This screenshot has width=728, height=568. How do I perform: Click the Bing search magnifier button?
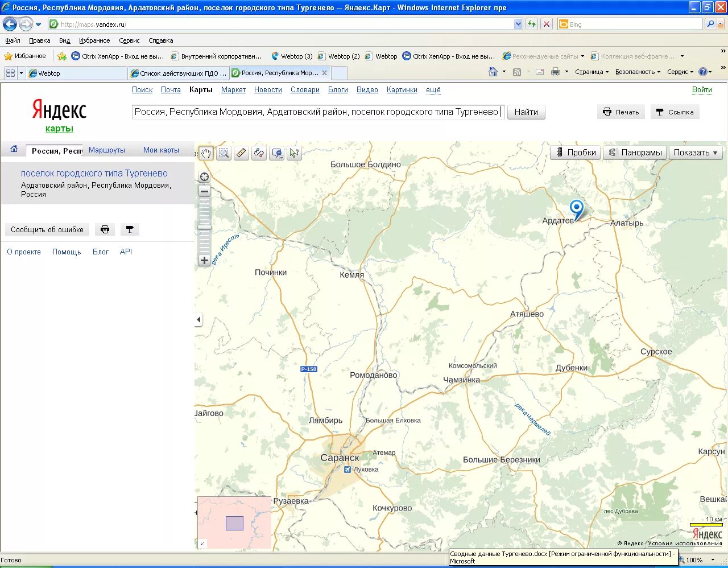coord(710,24)
